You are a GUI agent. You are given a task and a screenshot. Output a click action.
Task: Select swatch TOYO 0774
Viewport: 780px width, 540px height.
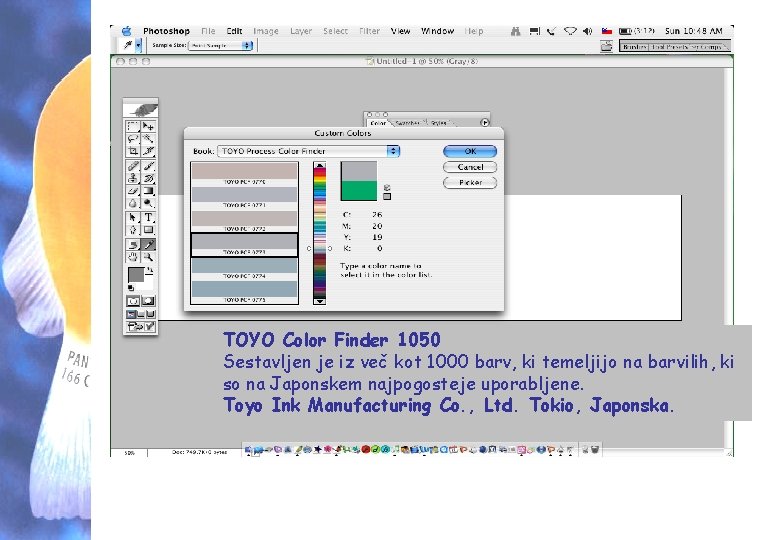[x=244, y=269]
